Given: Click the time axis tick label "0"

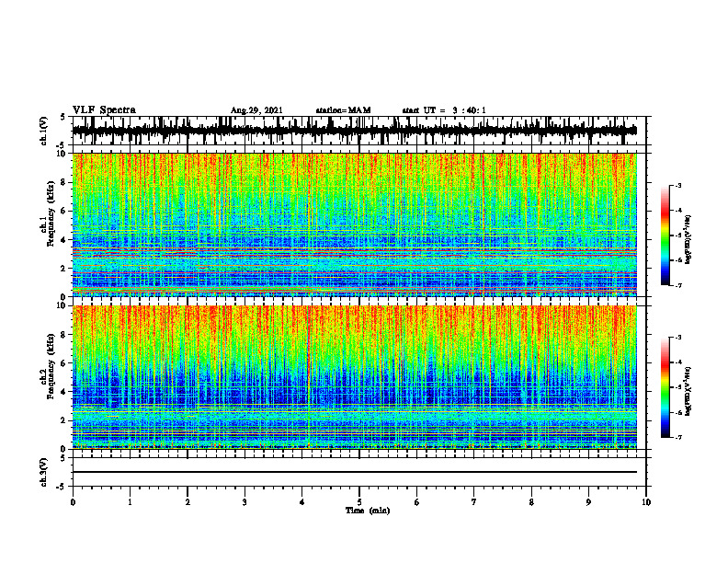Looking at the screenshot, I should coord(73,502).
